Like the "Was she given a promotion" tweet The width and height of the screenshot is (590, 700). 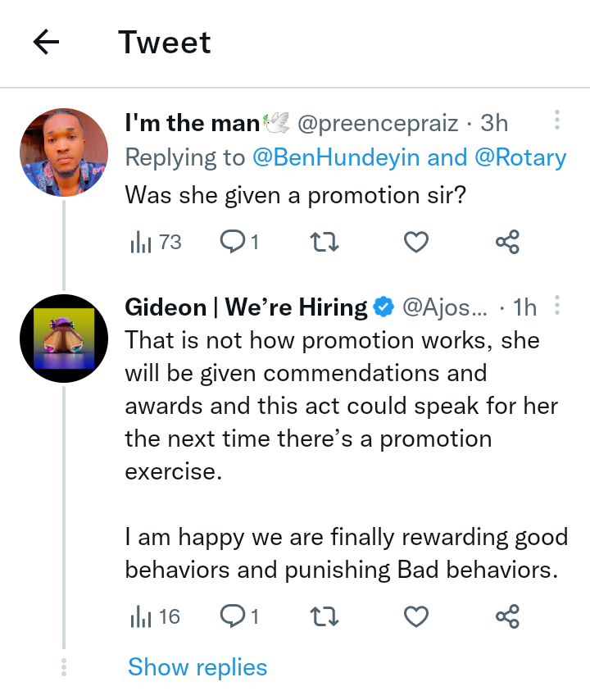tap(417, 242)
